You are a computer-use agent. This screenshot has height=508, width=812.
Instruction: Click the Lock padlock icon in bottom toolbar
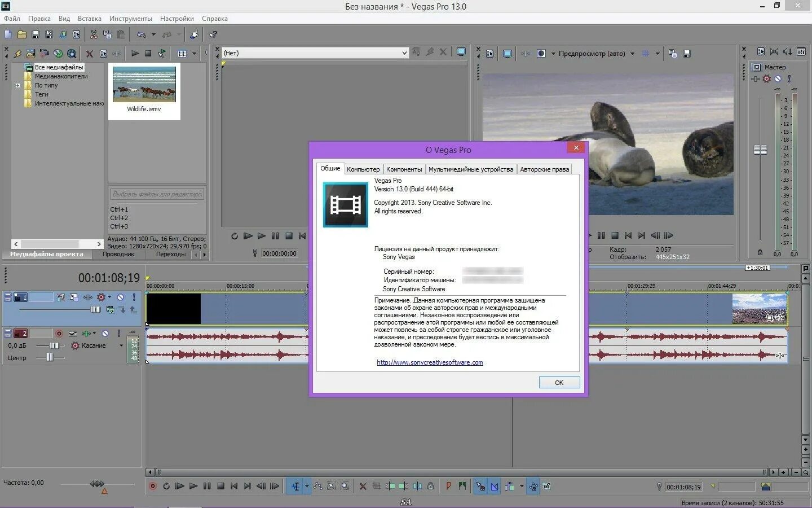tap(430, 486)
